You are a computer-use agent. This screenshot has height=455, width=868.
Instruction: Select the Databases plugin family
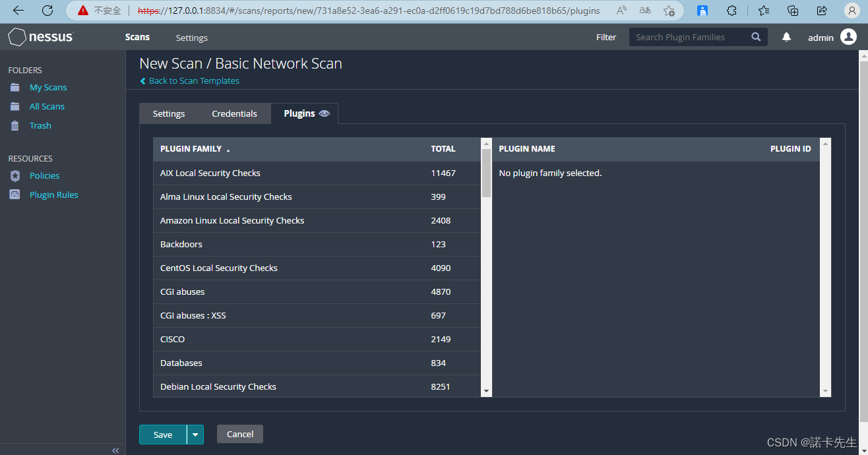317,363
